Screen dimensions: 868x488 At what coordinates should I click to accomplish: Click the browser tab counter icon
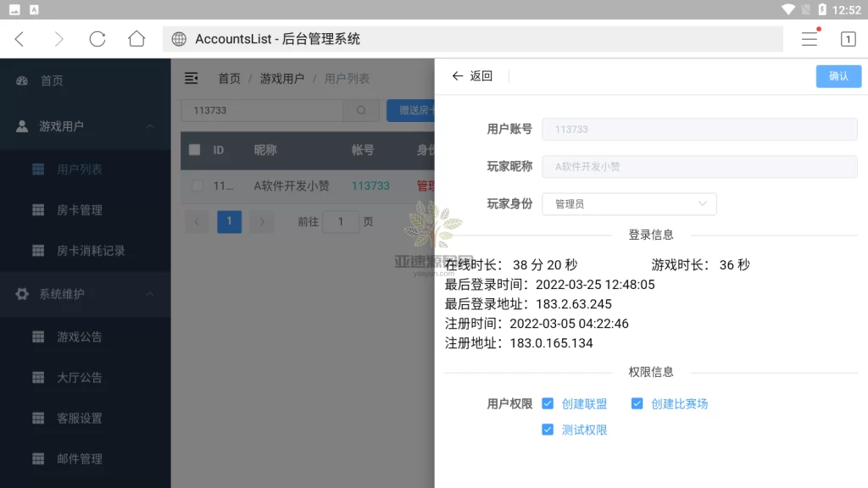tap(848, 38)
